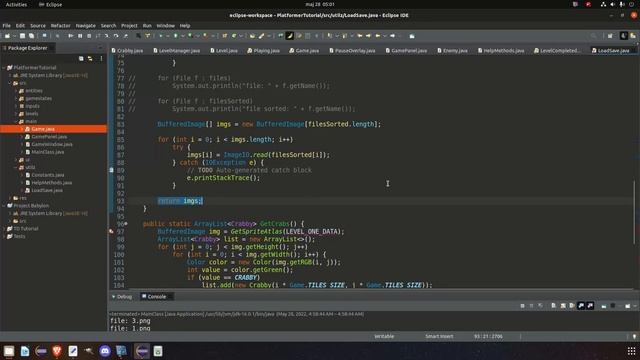Click the search magnifier icon in toolbar
The height and width of the screenshot is (360, 640).
tap(593, 36)
